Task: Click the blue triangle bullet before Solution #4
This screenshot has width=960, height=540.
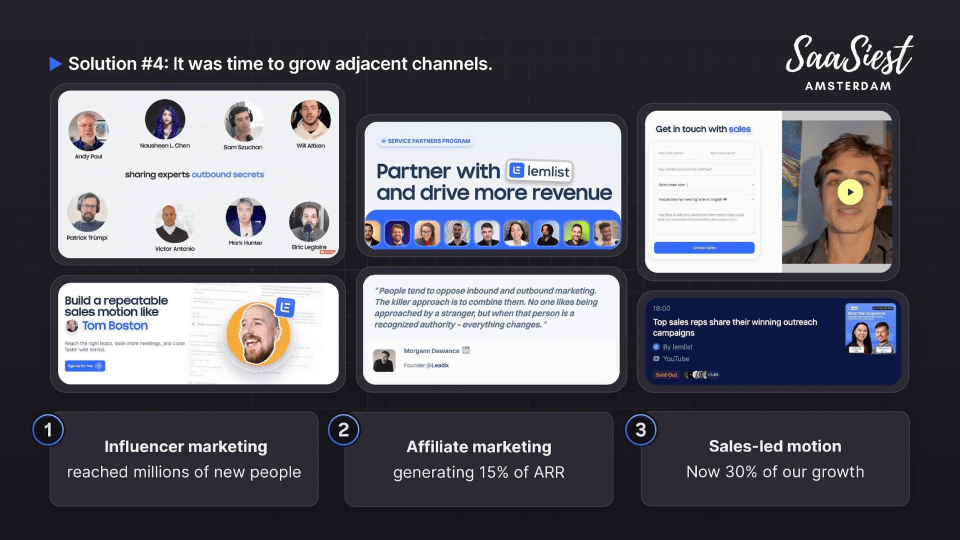Action: tap(55, 64)
